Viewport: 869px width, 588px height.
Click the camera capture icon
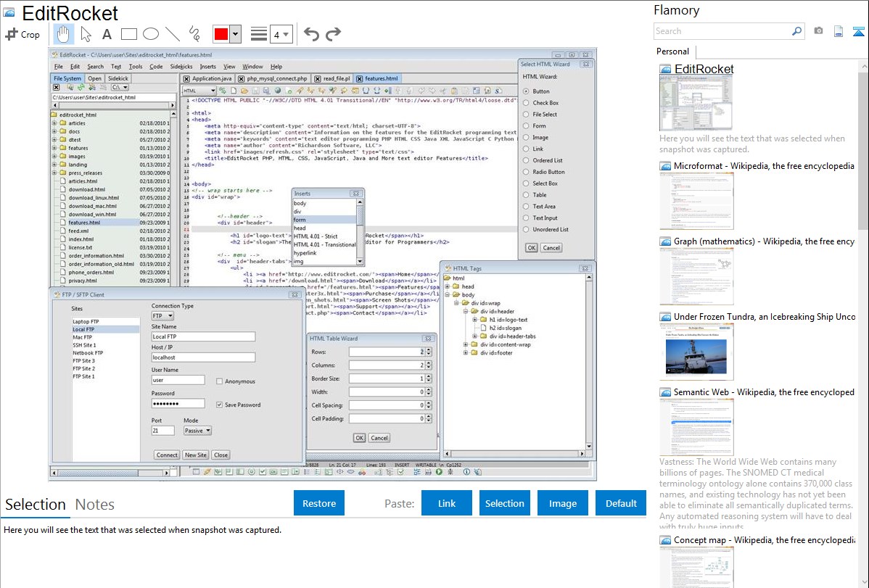click(x=818, y=31)
